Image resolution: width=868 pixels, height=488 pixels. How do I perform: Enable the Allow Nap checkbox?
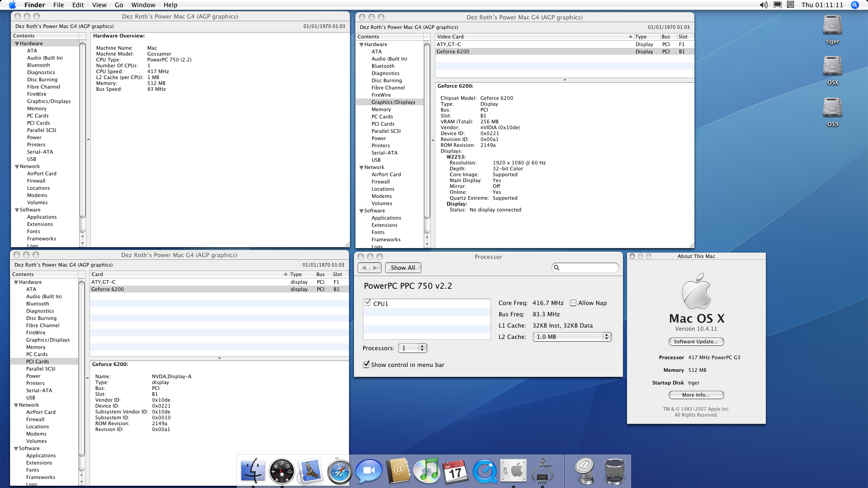coord(573,303)
